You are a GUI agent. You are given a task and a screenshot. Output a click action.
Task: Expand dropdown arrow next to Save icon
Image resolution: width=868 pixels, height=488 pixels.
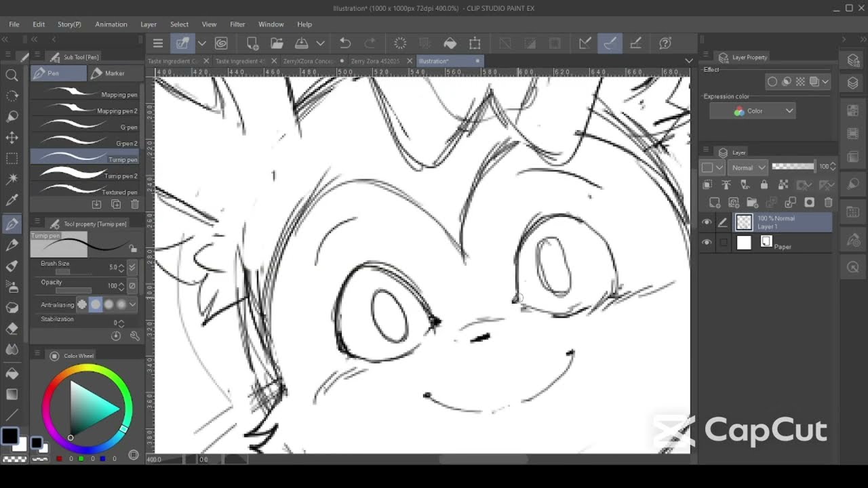point(320,43)
